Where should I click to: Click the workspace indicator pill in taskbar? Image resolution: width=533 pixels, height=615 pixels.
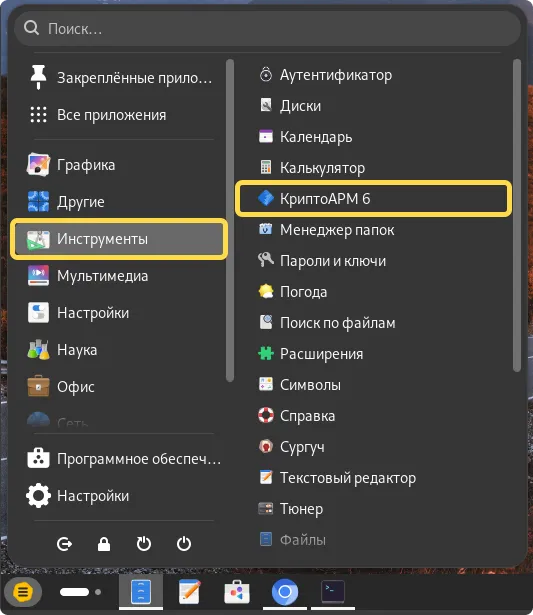pos(74,592)
